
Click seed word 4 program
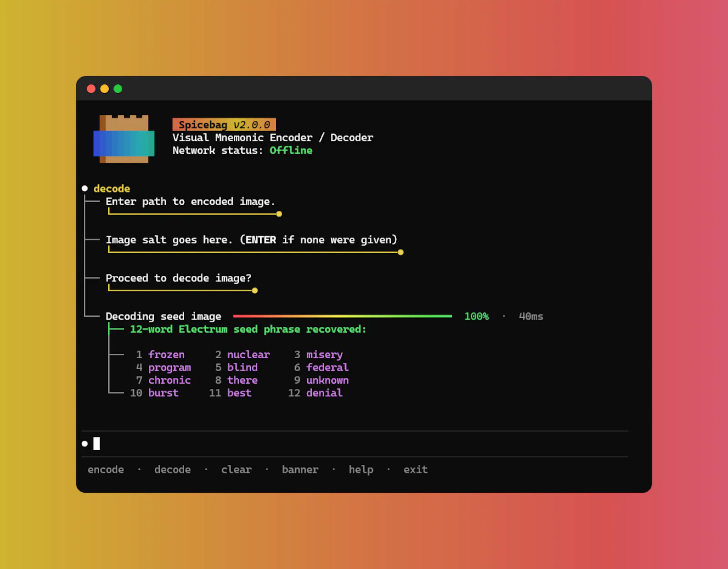(x=170, y=367)
